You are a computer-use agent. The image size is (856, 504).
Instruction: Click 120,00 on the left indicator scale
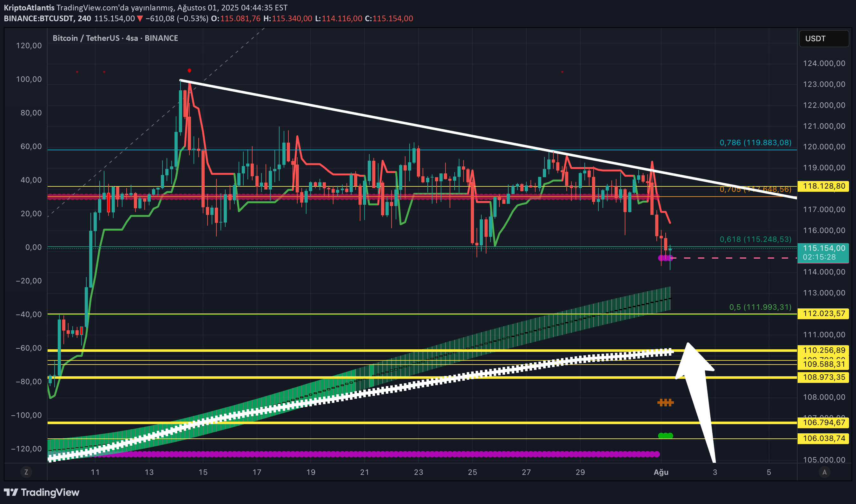[x=29, y=46]
